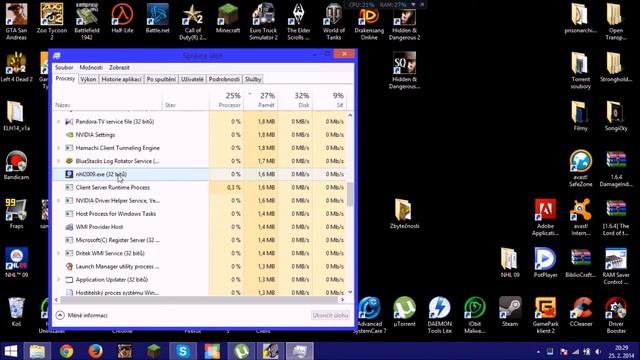Open Fraps desktop shortcut
640x360 pixels.
16,213
